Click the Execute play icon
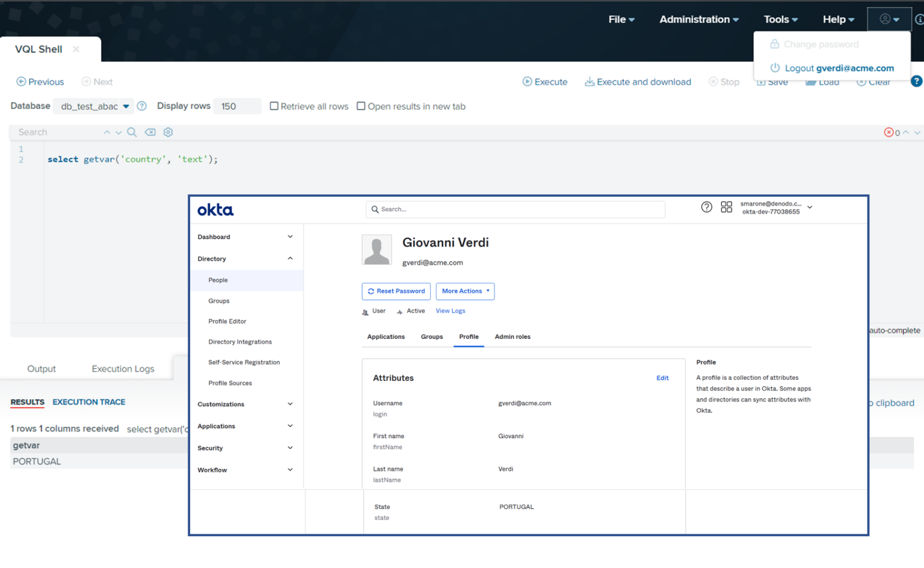 pyautogui.click(x=527, y=82)
